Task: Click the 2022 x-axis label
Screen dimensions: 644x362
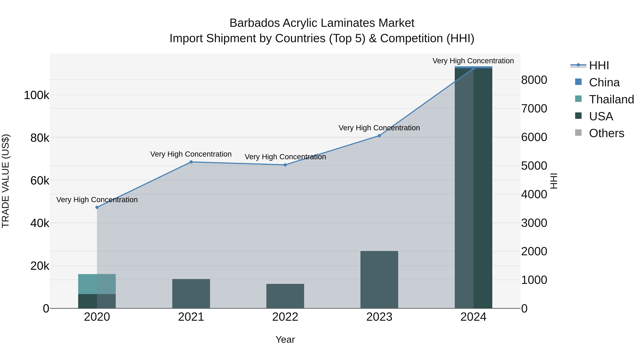Action: 285,317
